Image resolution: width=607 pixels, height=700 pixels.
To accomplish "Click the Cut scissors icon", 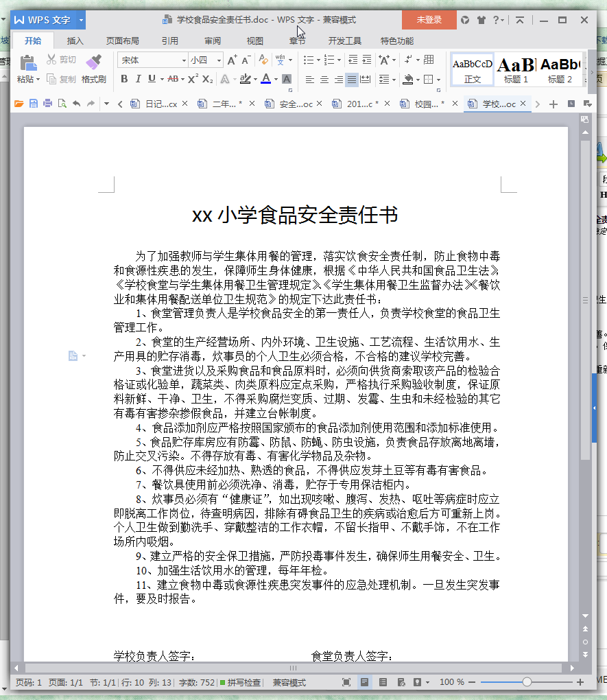I will click(51, 60).
